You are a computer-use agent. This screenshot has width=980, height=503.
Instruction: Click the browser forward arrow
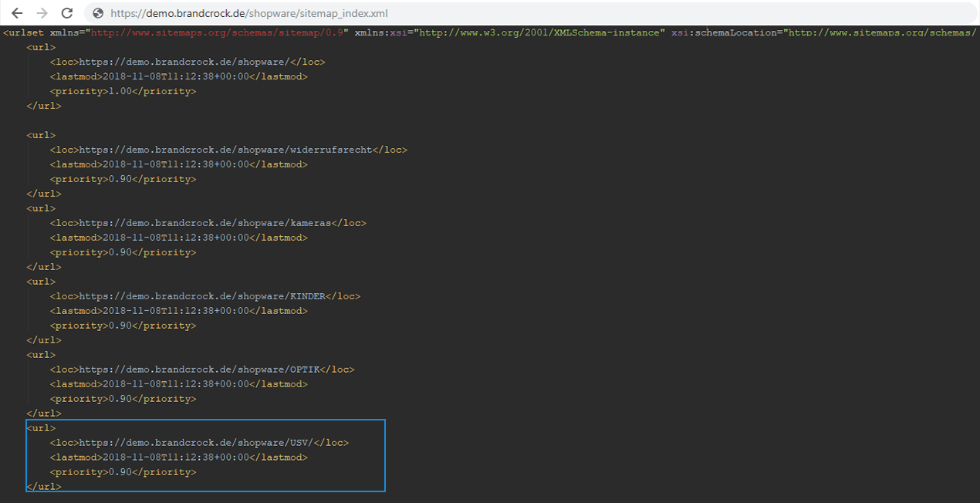coord(42,13)
